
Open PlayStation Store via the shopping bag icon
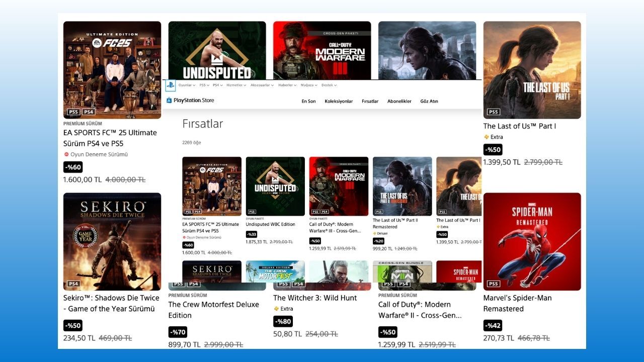tap(169, 100)
